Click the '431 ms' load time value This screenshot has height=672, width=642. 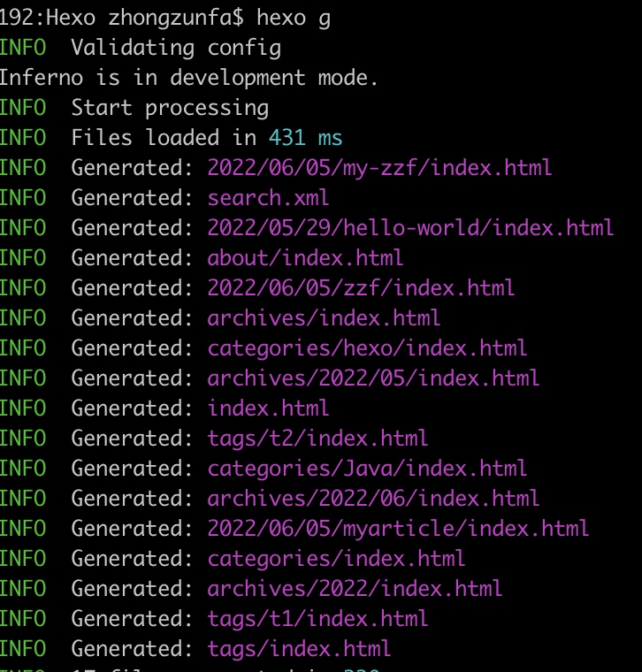[x=305, y=138]
